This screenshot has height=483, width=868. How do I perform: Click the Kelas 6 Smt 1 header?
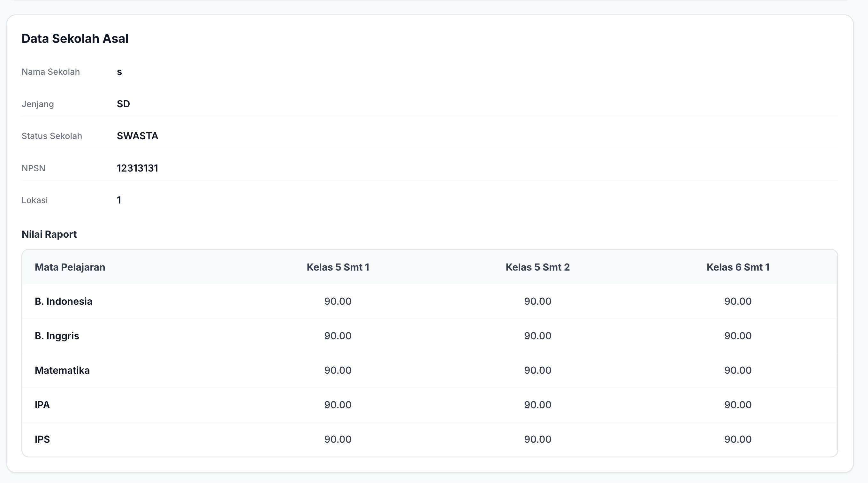[738, 267]
